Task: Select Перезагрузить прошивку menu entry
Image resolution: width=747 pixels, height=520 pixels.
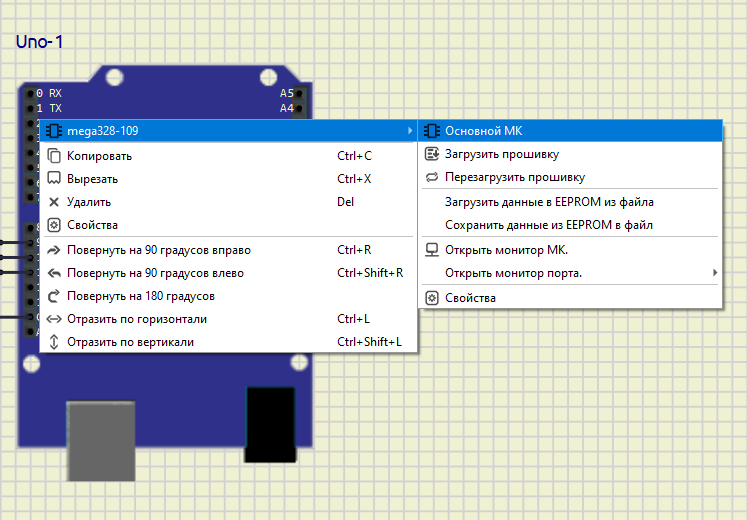Action: pos(514,177)
